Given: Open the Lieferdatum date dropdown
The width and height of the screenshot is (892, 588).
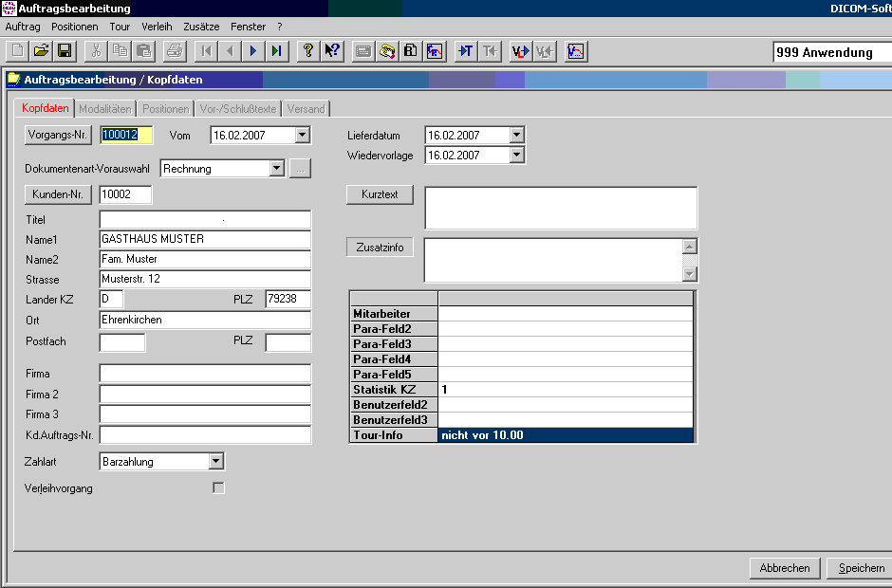Looking at the screenshot, I should pos(516,136).
